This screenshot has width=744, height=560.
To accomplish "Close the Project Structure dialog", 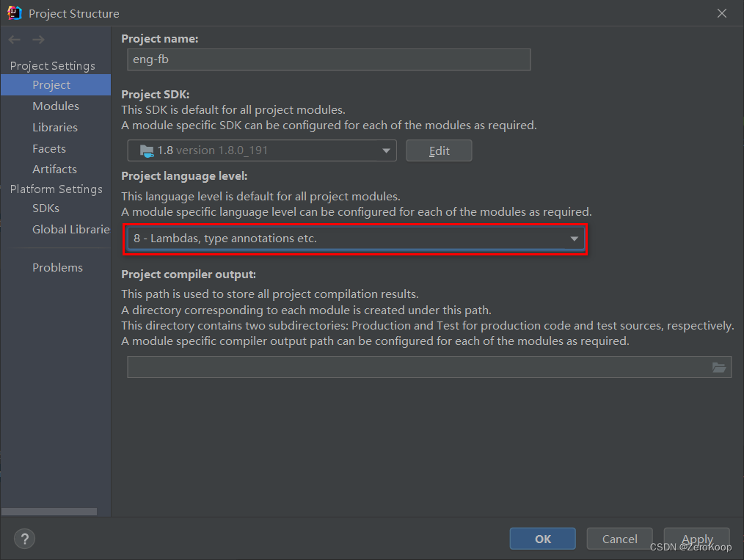I will 722,13.
